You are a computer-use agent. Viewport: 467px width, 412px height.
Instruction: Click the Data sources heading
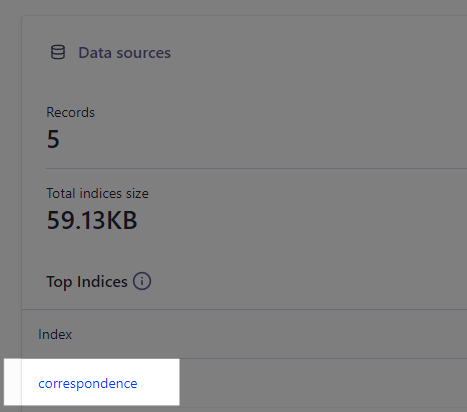[x=124, y=53]
